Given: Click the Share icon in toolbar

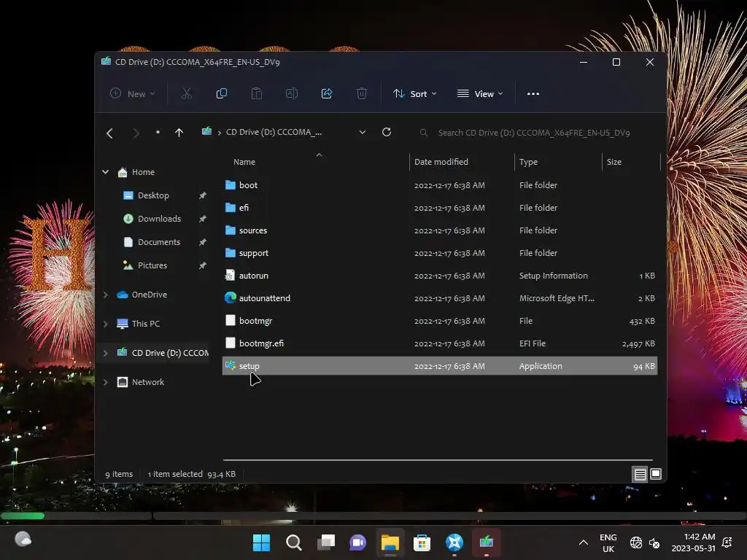Looking at the screenshot, I should click(x=327, y=94).
